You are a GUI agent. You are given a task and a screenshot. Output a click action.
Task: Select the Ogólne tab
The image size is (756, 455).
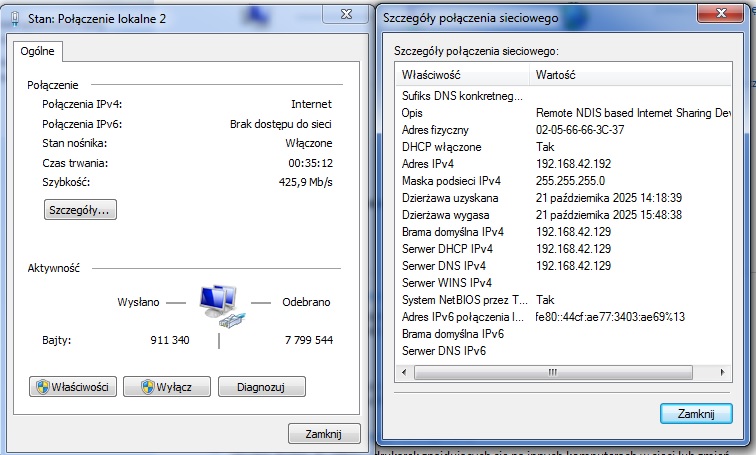click(x=40, y=52)
